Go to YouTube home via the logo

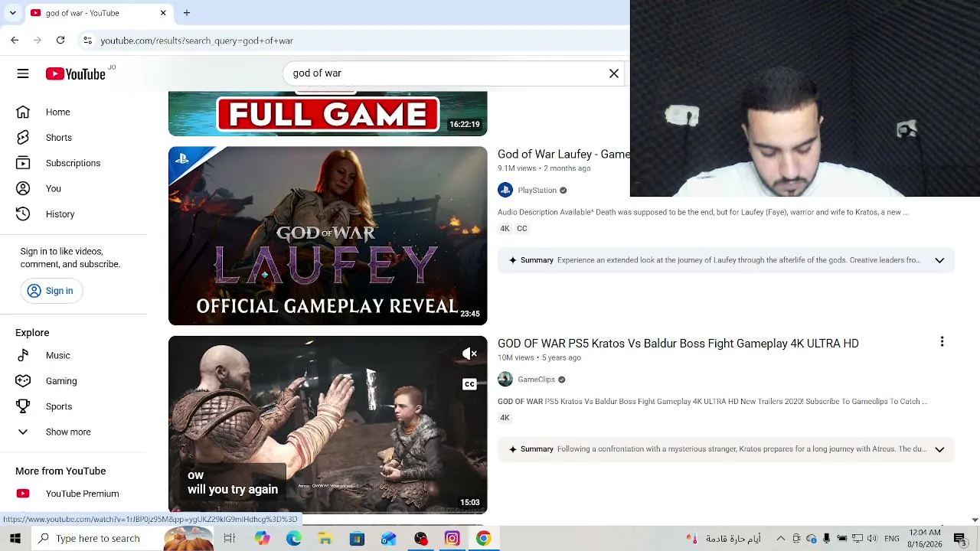tap(75, 73)
